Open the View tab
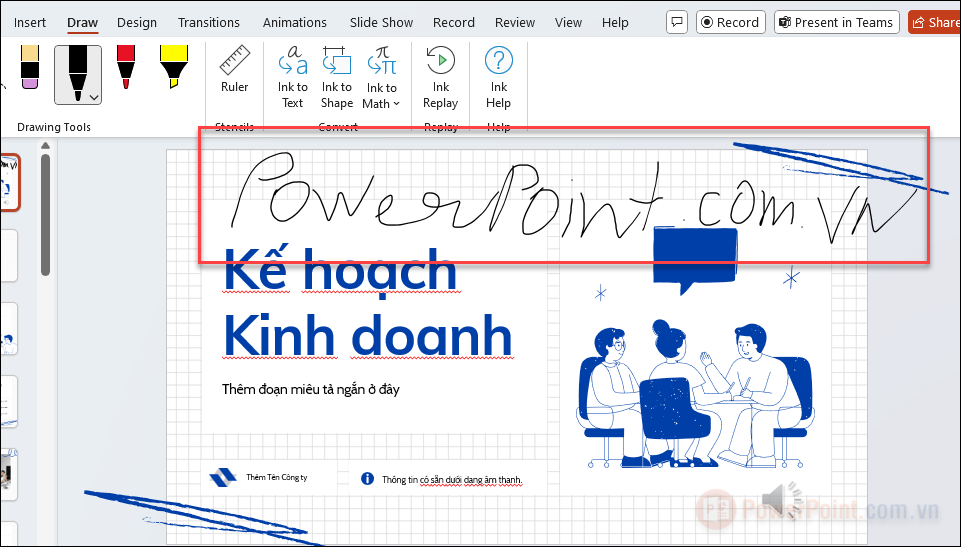 568,23
